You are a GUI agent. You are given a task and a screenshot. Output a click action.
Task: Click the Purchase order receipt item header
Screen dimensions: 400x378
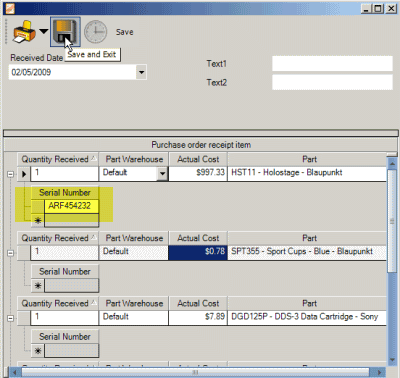pyautogui.click(x=201, y=145)
